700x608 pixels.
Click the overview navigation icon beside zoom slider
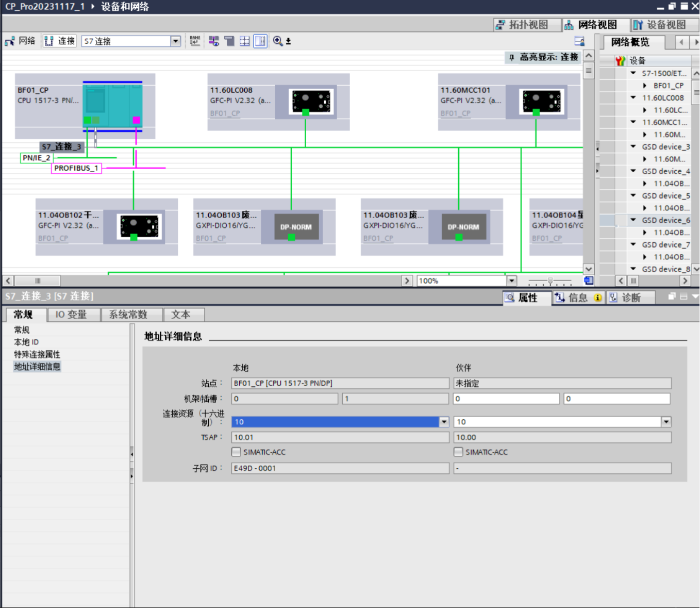pyautogui.click(x=589, y=281)
